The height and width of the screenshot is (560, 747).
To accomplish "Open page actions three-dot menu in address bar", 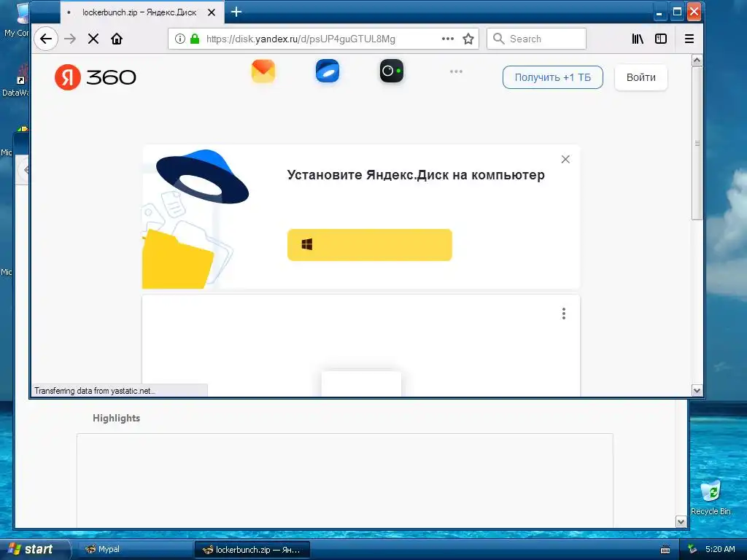I will tap(448, 39).
